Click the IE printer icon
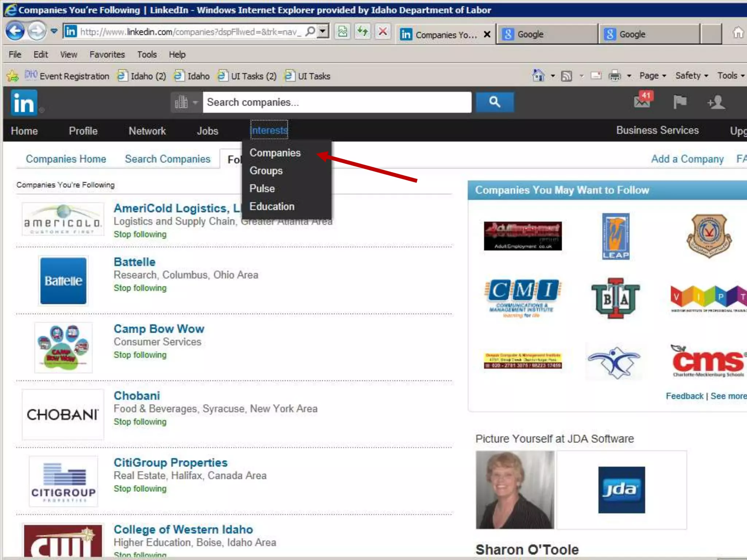 pos(615,76)
